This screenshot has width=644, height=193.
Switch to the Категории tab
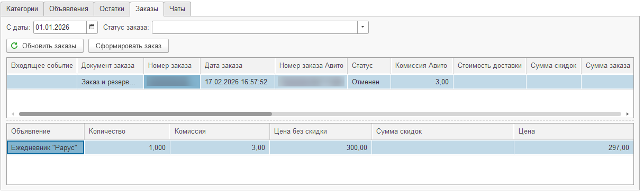(22, 8)
